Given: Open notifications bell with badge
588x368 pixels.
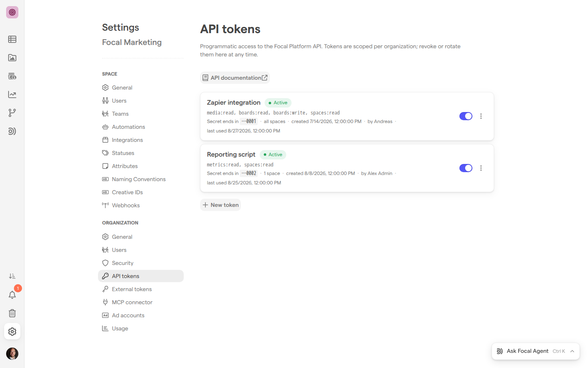Looking at the screenshot, I should point(12,295).
